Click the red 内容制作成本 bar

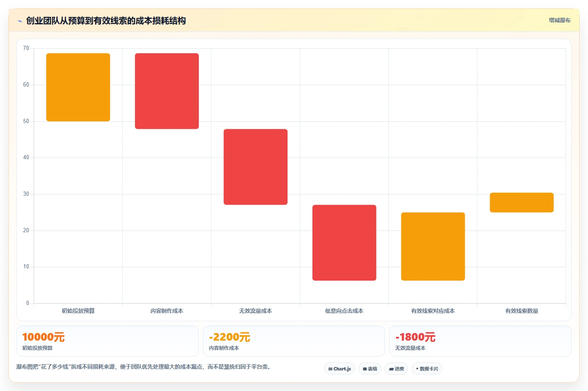tap(167, 91)
